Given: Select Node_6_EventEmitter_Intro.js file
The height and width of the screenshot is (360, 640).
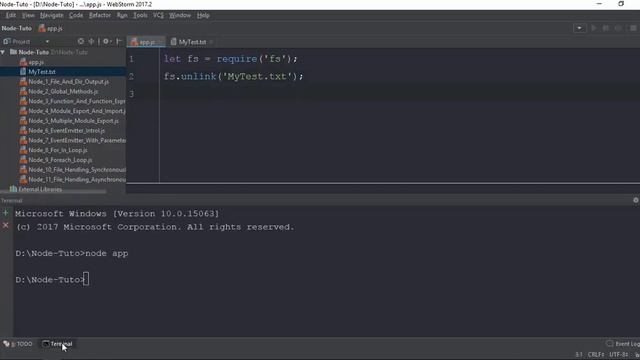Looking at the screenshot, I should [67, 131].
